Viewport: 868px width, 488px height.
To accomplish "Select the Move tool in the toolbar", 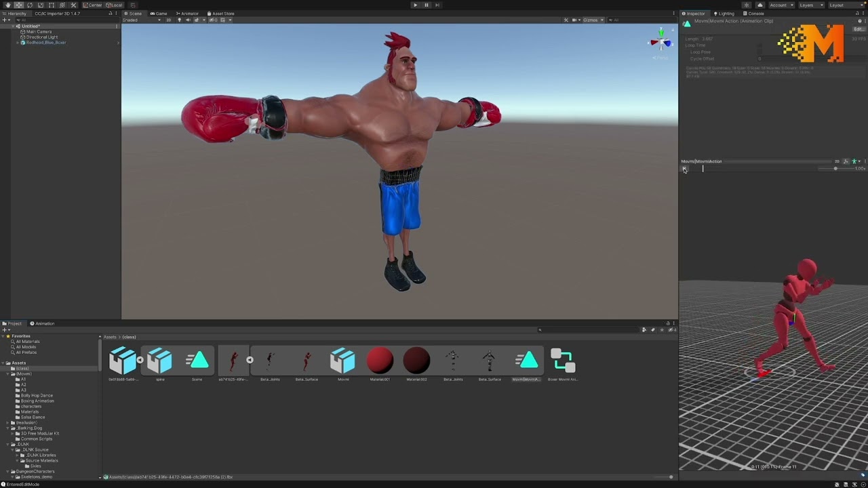I will pyautogui.click(x=18, y=5).
